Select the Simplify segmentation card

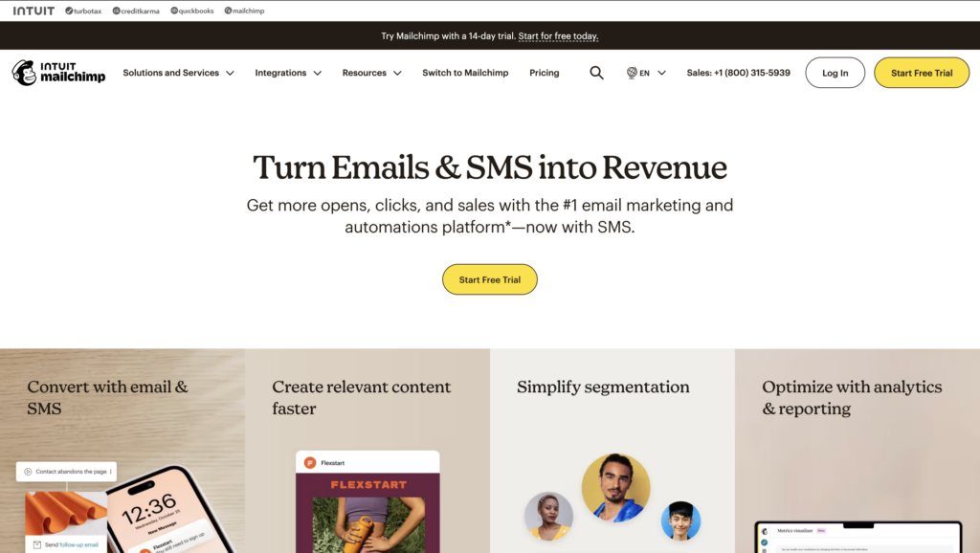[x=612, y=452]
